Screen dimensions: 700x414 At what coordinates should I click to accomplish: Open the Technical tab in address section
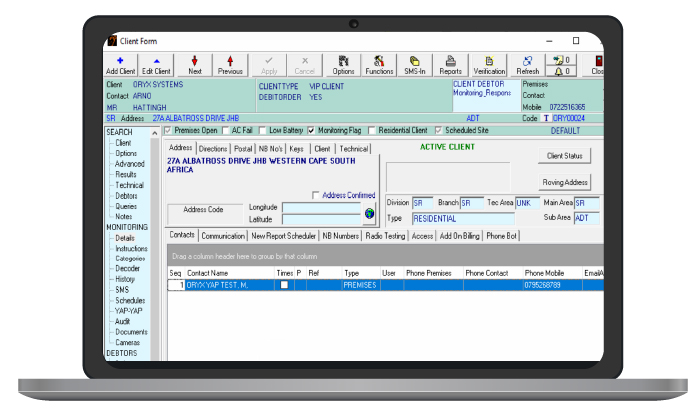(x=354, y=149)
